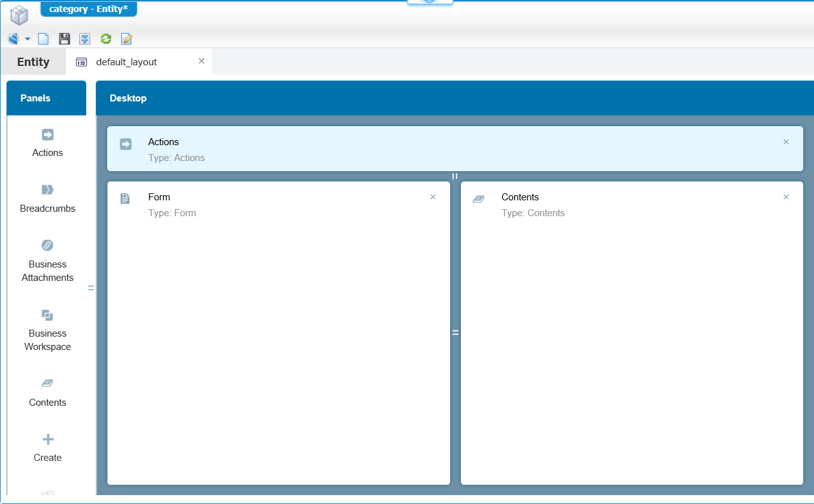This screenshot has width=814, height=504.
Task: Click the publish upload arrow icon
Action: [x=84, y=39]
